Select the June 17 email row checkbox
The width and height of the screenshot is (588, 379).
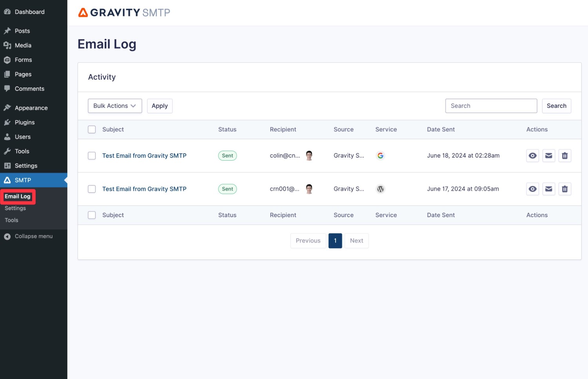pos(92,189)
